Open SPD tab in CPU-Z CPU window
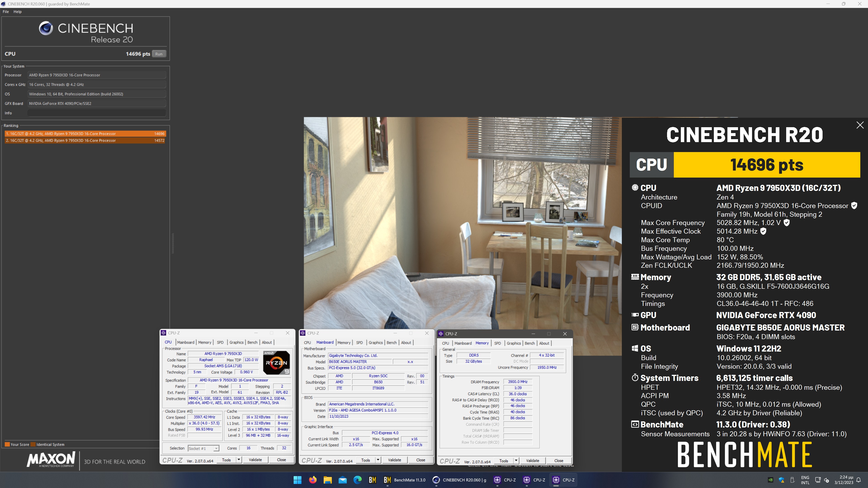Viewport: 868px width, 488px height. coord(220,343)
